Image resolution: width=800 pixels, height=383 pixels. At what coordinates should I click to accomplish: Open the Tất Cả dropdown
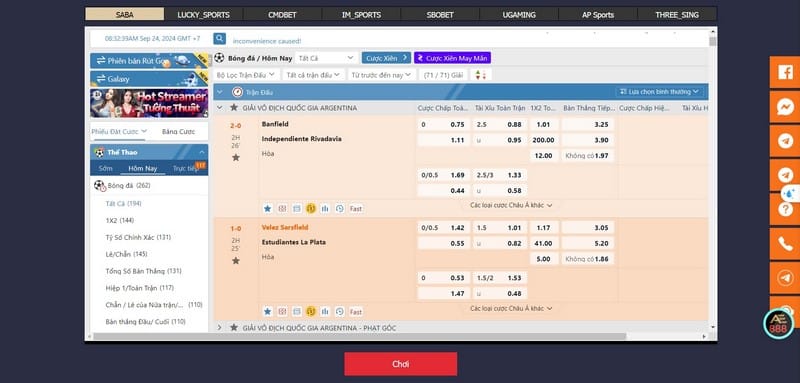click(326, 58)
